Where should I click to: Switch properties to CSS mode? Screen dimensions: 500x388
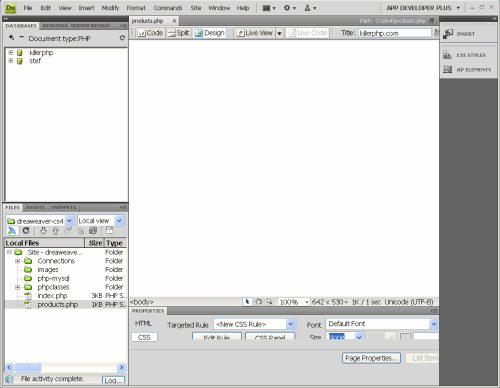click(x=144, y=337)
